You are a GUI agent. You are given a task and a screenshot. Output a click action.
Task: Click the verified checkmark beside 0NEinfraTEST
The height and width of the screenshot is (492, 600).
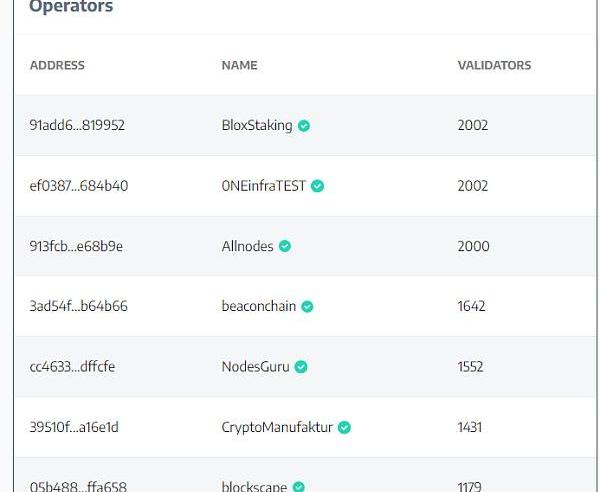pos(317,186)
